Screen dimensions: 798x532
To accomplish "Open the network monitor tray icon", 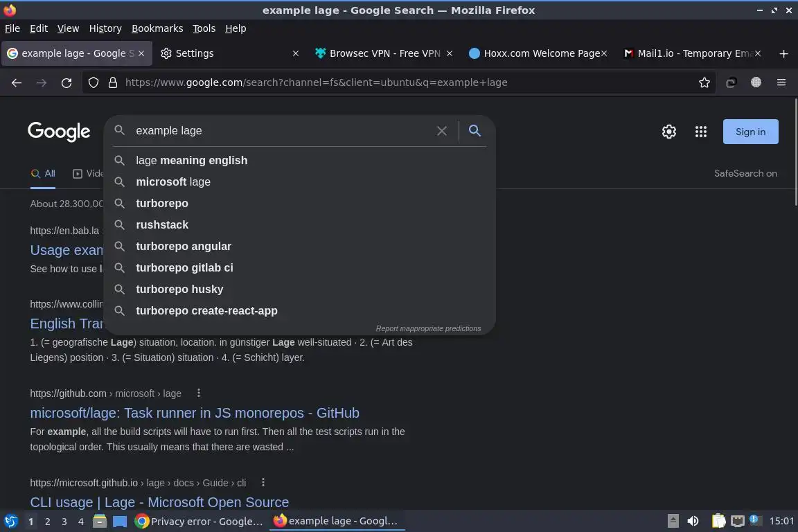I will [x=737, y=521].
